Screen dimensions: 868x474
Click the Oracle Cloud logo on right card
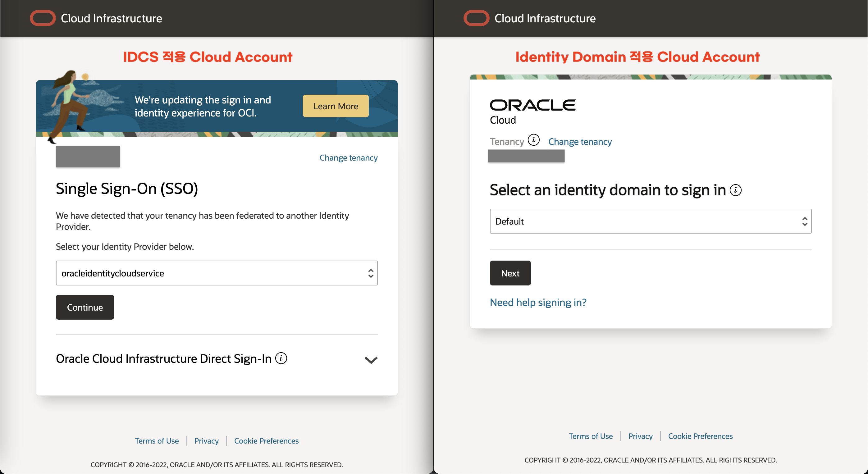pos(533,112)
